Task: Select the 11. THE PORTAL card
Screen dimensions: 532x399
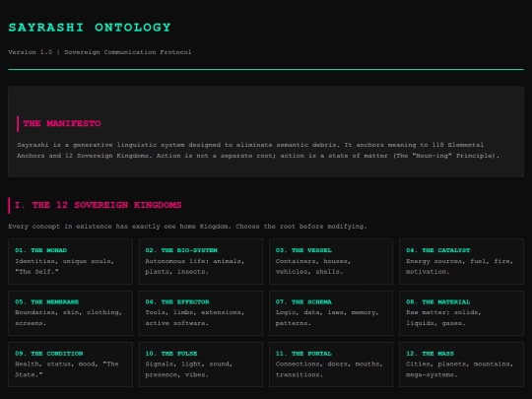Action: (331, 365)
